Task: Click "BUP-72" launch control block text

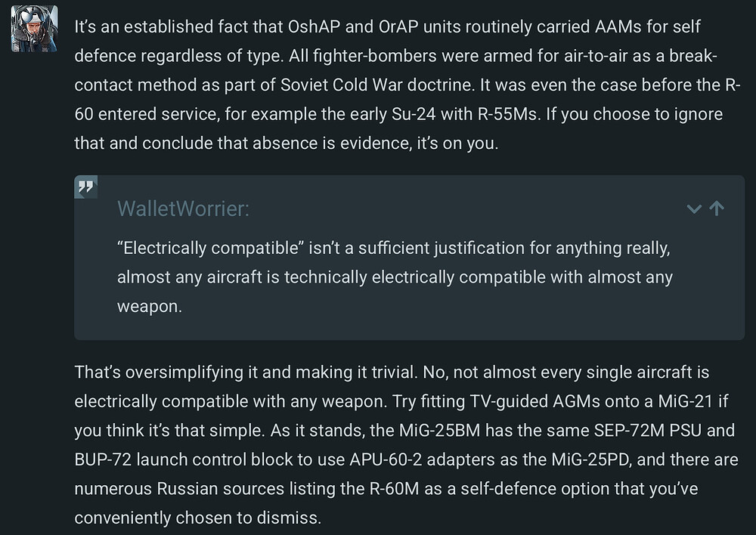Action: point(104,460)
